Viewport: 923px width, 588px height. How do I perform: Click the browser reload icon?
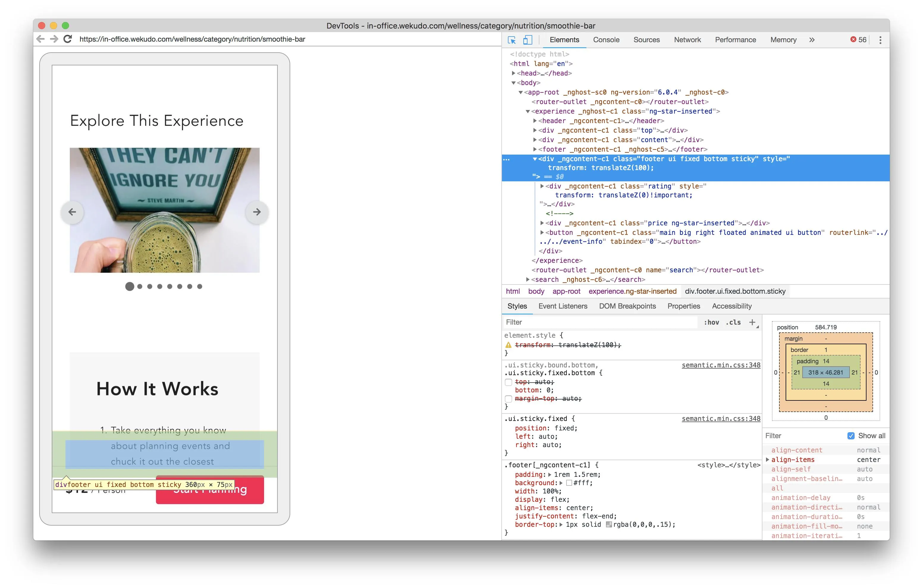pos(68,39)
